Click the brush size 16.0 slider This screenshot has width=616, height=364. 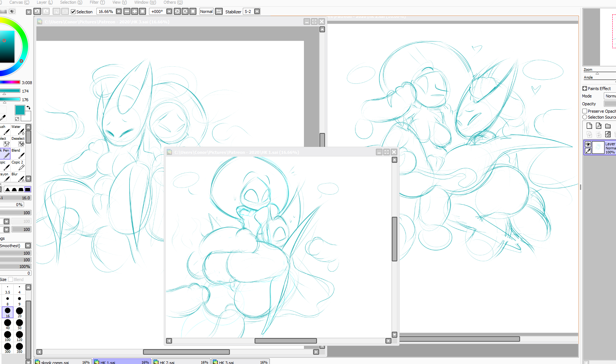(x=16, y=198)
